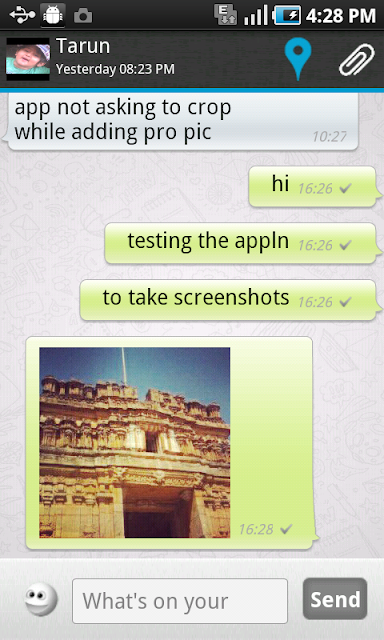The width and height of the screenshot is (384, 640).
Task: Tap the camera notification icon
Action: 83,16
